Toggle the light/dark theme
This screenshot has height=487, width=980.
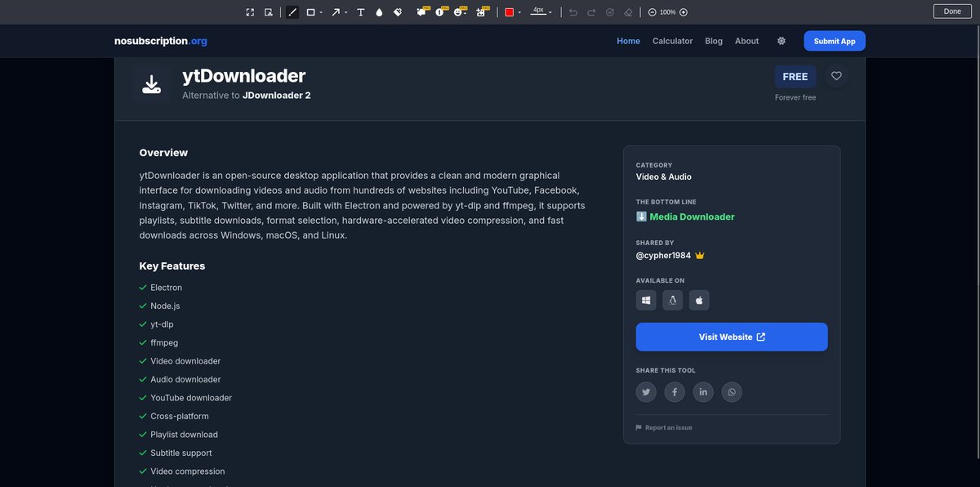click(x=782, y=41)
